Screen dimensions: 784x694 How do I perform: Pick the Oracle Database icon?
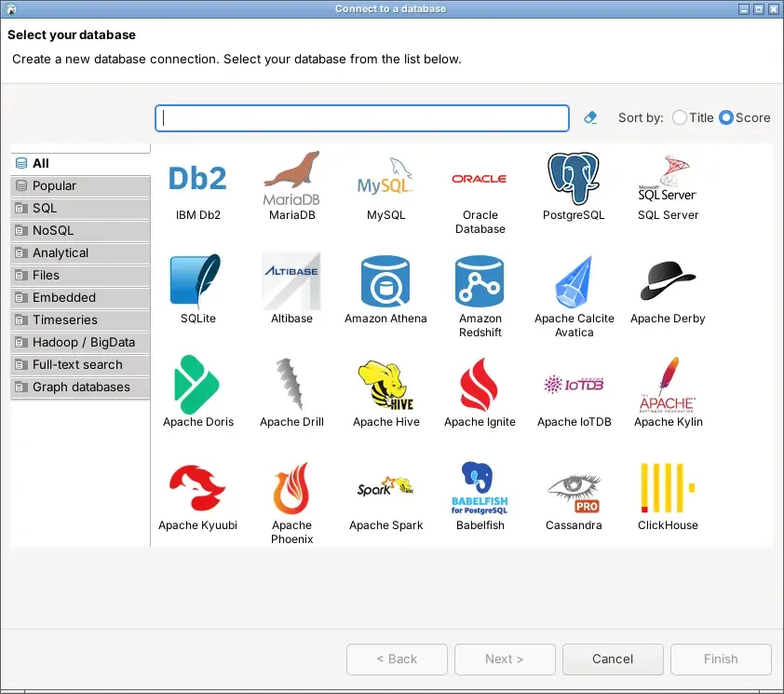(480, 179)
